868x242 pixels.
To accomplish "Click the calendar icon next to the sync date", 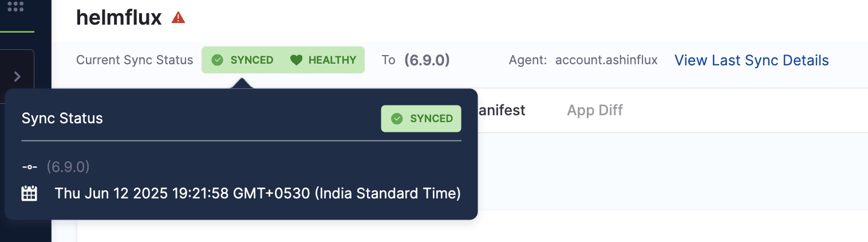I will click(29, 193).
